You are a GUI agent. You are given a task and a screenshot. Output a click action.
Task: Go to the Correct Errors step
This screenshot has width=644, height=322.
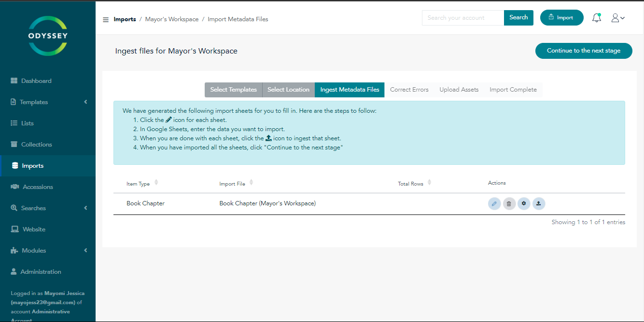pyautogui.click(x=409, y=90)
